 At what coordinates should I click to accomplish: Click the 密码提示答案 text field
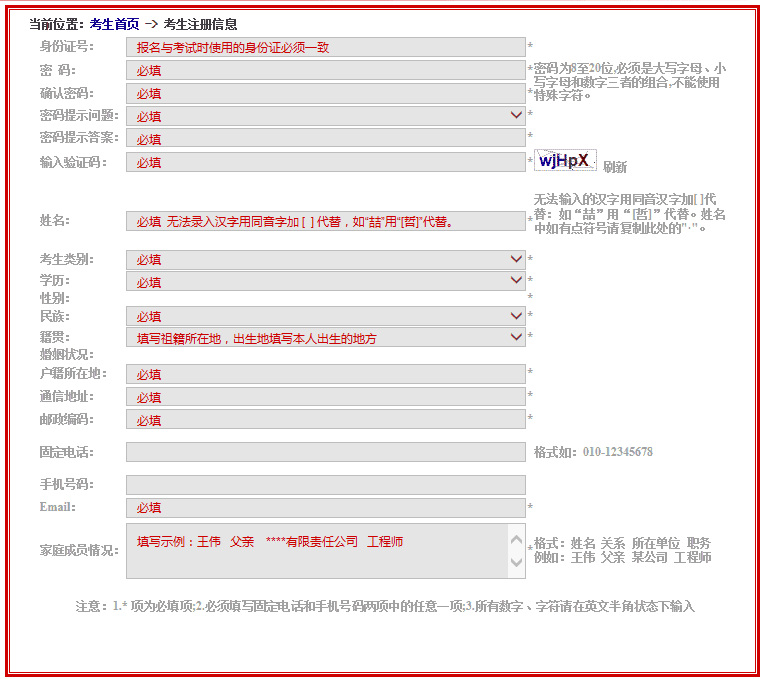[325, 139]
